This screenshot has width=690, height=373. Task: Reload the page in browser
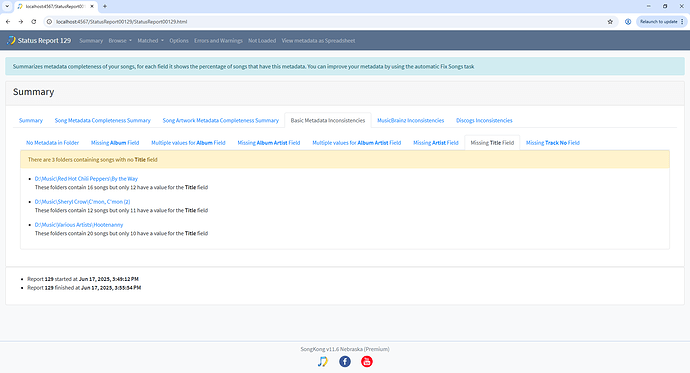pos(34,22)
